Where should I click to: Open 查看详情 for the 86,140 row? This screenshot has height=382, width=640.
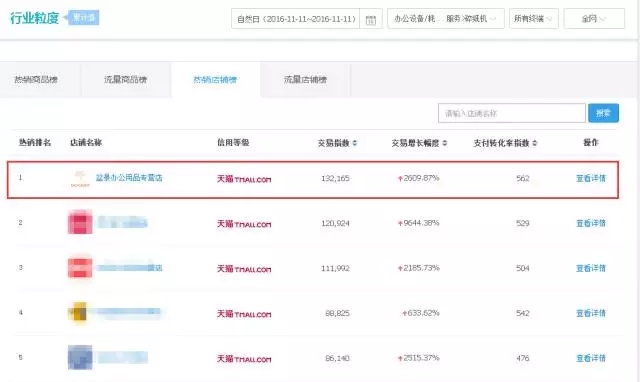591,358
